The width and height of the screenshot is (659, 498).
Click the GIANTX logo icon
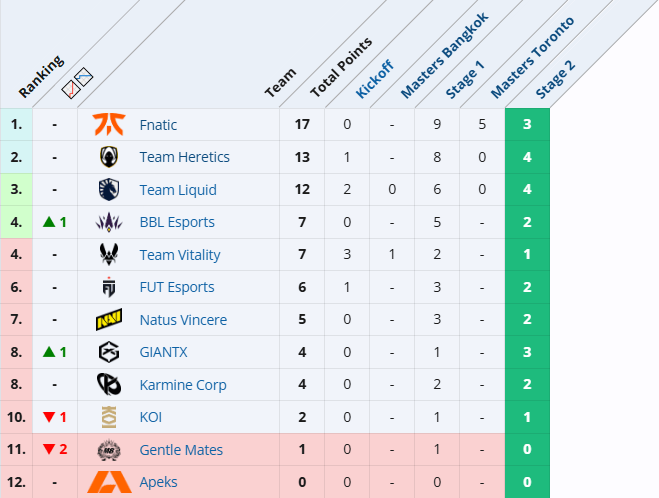[x=109, y=352]
